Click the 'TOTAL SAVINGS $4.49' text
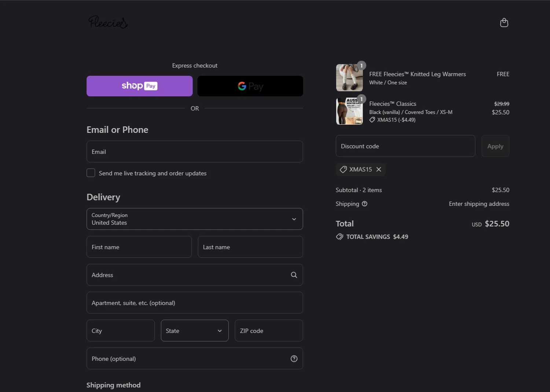 click(377, 237)
